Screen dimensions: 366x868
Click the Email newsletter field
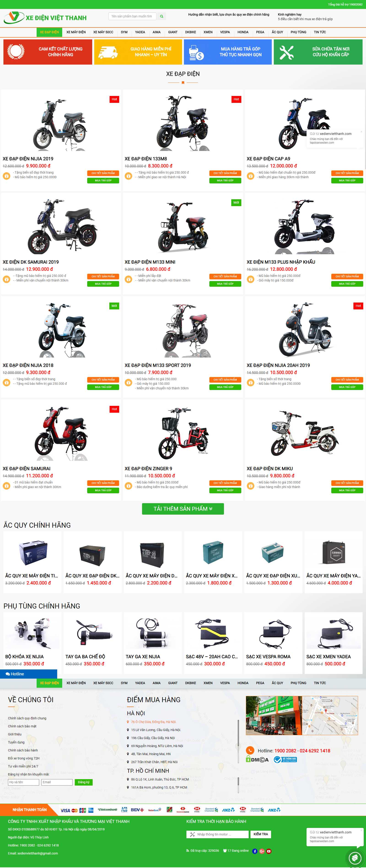click(57, 782)
